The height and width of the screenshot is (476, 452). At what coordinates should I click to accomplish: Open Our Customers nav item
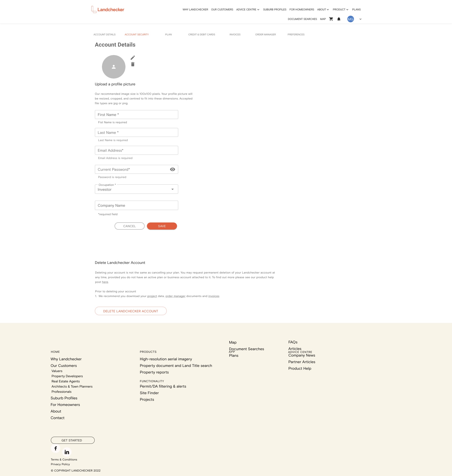coord(222,10)
